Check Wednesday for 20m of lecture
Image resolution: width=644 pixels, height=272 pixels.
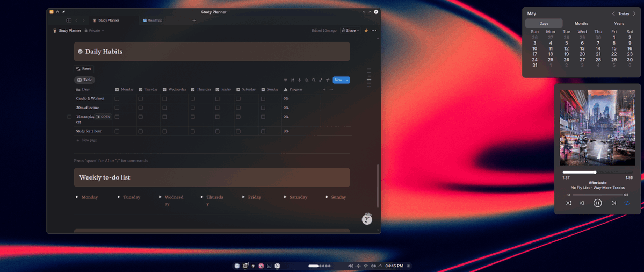pos(164,108)
